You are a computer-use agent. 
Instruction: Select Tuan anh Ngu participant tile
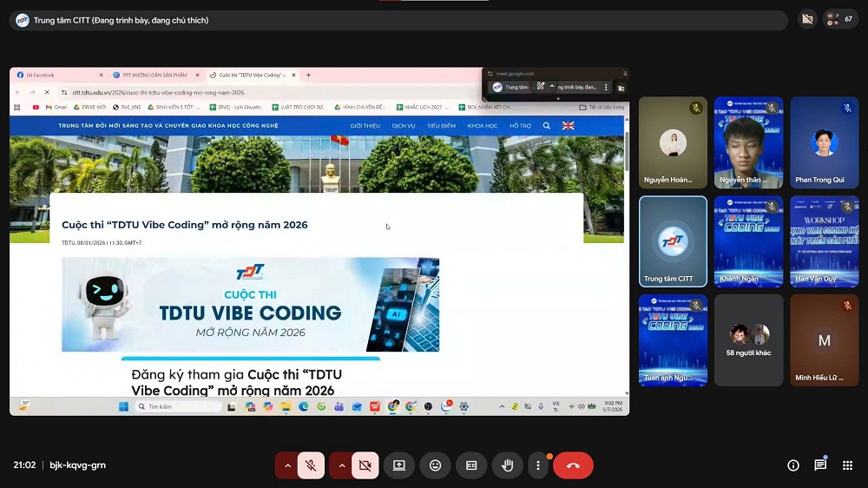673,340
